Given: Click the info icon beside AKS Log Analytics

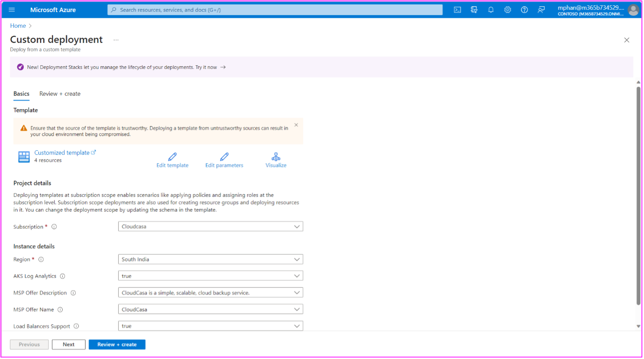Looking at the screenshot, I should (x=62, y=276).
